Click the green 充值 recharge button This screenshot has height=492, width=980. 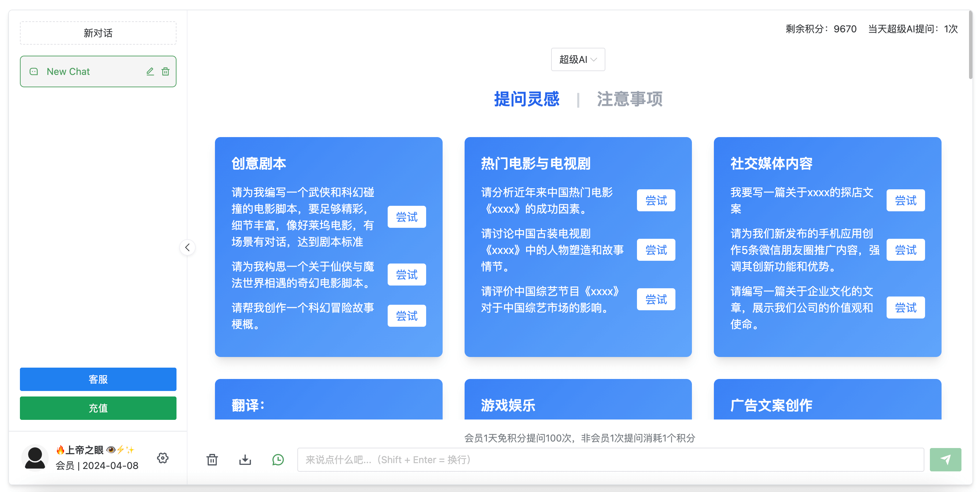(x=98, y=408)
